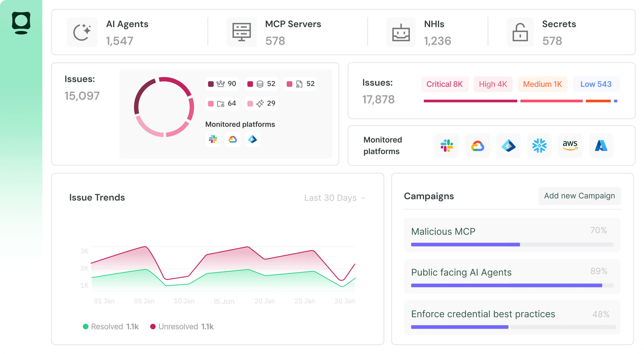Click the large Slack platform icon

tap(447, 146)
